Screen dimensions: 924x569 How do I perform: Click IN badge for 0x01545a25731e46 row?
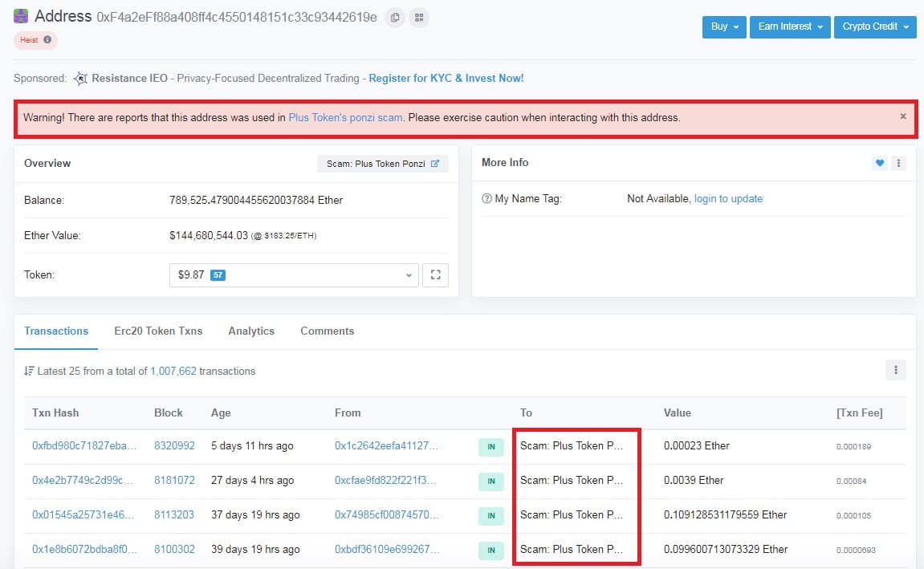[x=490, y=516]
